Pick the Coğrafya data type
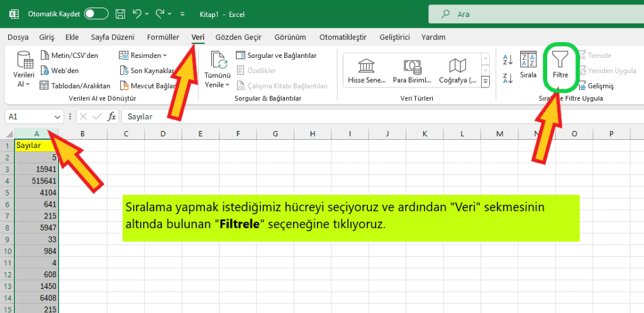Screen dimensions: 644x313 pyautogui.click(x=457, y=70)
